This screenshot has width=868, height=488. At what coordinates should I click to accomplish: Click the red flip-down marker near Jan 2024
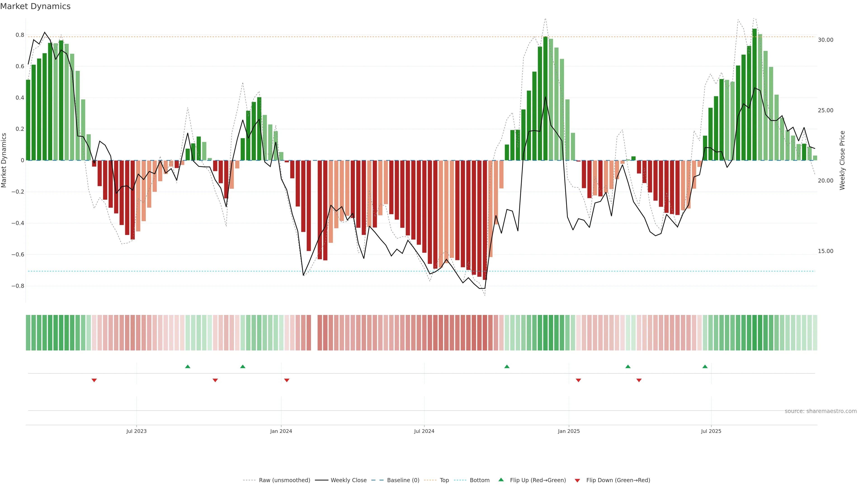pyautogui.click(x=287, y=380)
